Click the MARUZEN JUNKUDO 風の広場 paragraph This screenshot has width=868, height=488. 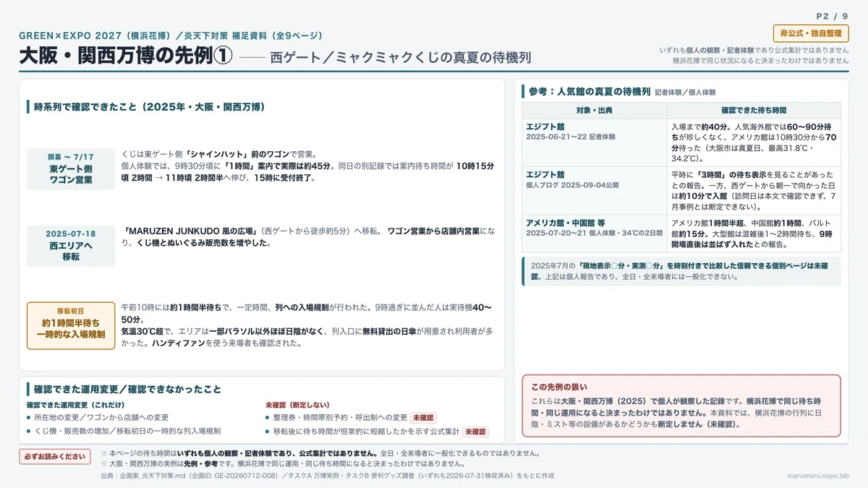click(308, 237)
